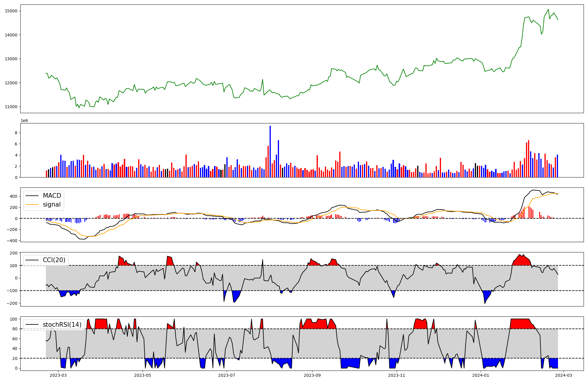Click the orange signal legend line sample
This screenshot has height=382, width=588.
[32, 205]
